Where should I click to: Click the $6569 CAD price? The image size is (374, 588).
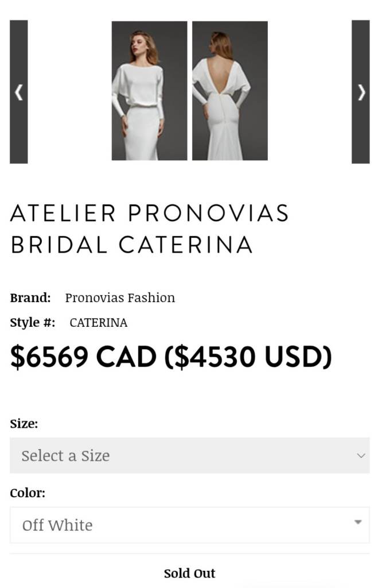point(83,357)
